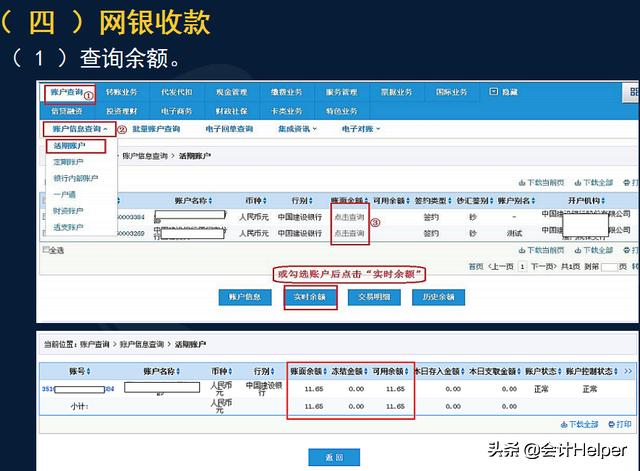Viewport: 640px width, 471px height.
Task: Choose 一户通 from the dropdown list
Action: click(64, 195)
